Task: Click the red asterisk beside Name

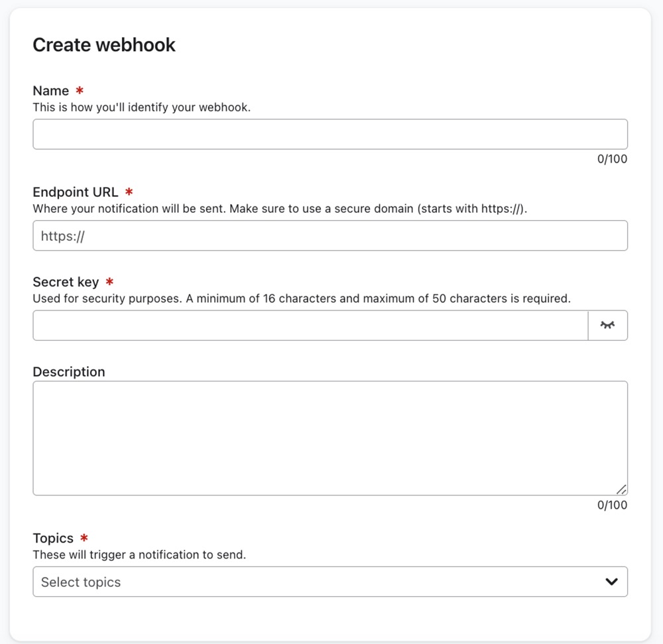Action: coord(81,90)
